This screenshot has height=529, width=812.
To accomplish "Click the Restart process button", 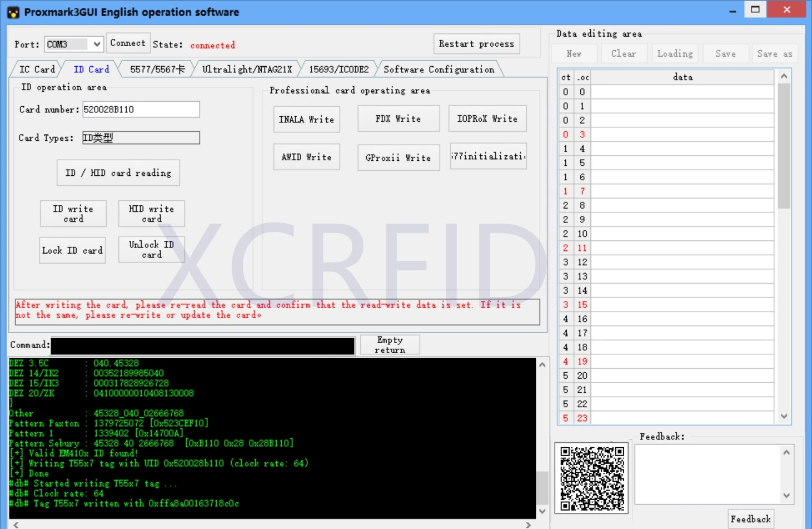I will click(x=476, y=44).
